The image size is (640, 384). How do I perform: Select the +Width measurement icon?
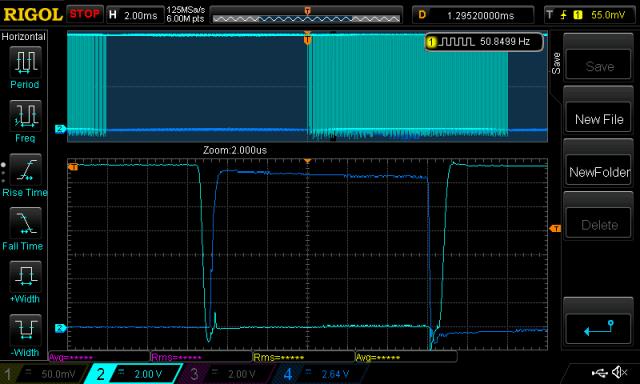pyautogui.click(x=25, y=277)
